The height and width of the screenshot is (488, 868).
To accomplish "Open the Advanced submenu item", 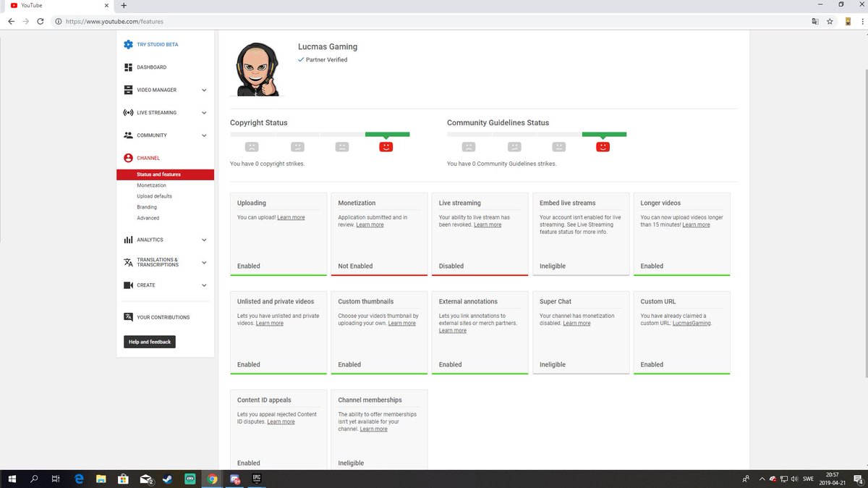I will (x=148, y=218).
